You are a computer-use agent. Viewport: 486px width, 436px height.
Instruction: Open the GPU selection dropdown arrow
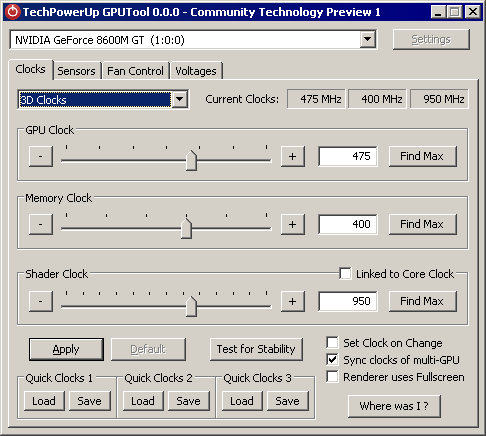[367, 40]
